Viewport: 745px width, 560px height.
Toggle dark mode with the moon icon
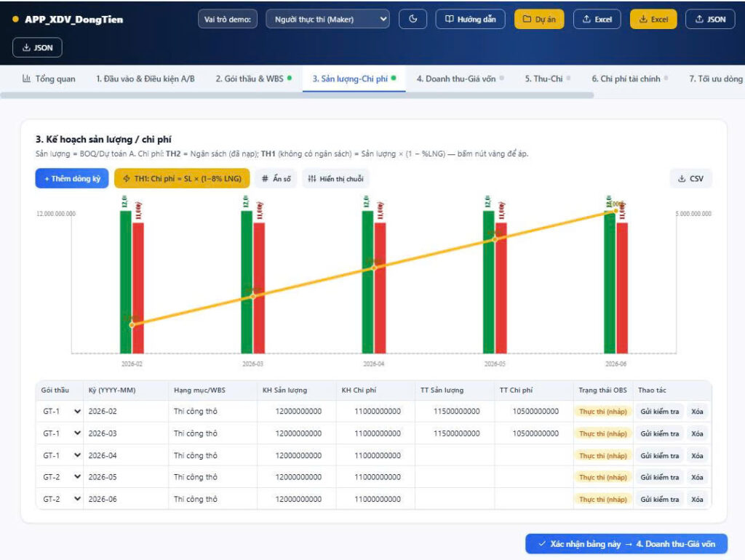coord(413,19)
